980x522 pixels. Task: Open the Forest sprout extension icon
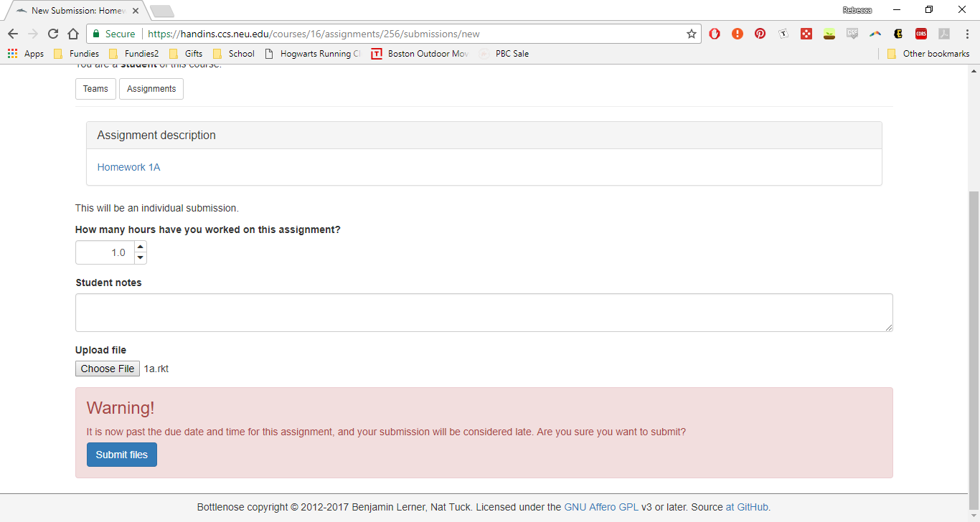pyautogui.click(x=829, y=34)
